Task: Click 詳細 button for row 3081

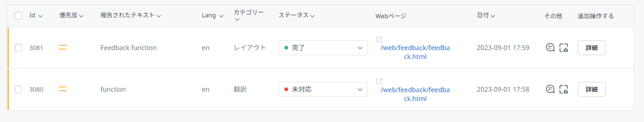Action: point(592,48)
